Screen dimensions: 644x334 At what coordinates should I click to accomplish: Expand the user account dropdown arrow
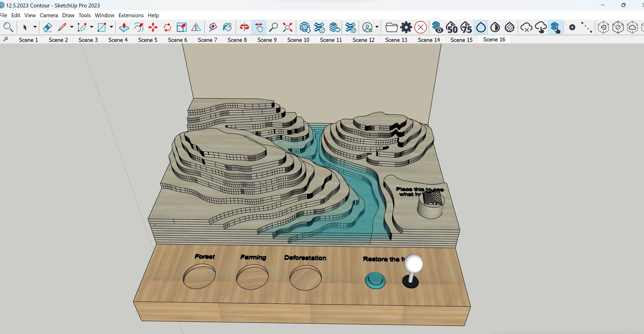pyautogui.click(x=377, y=27)
